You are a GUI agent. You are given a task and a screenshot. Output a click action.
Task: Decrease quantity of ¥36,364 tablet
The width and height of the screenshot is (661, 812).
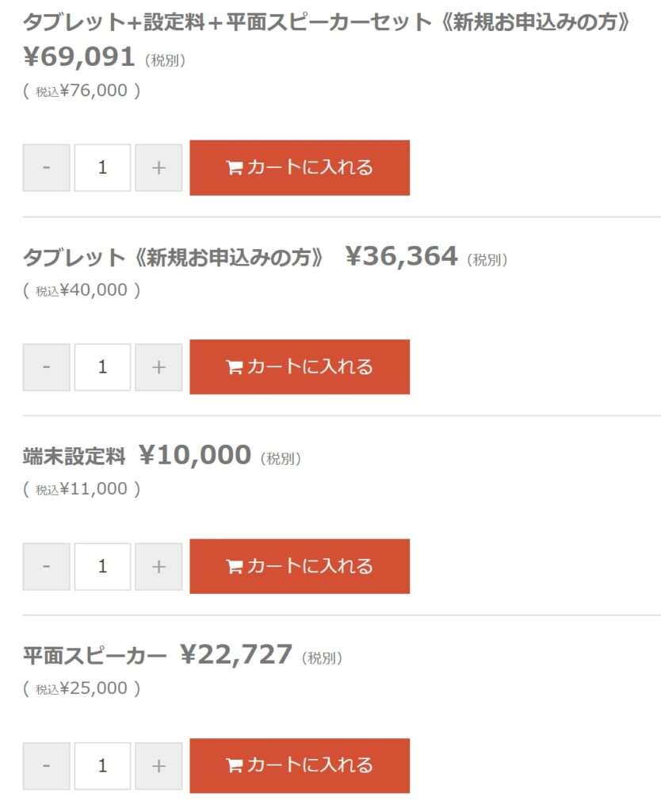click(47, 366)
